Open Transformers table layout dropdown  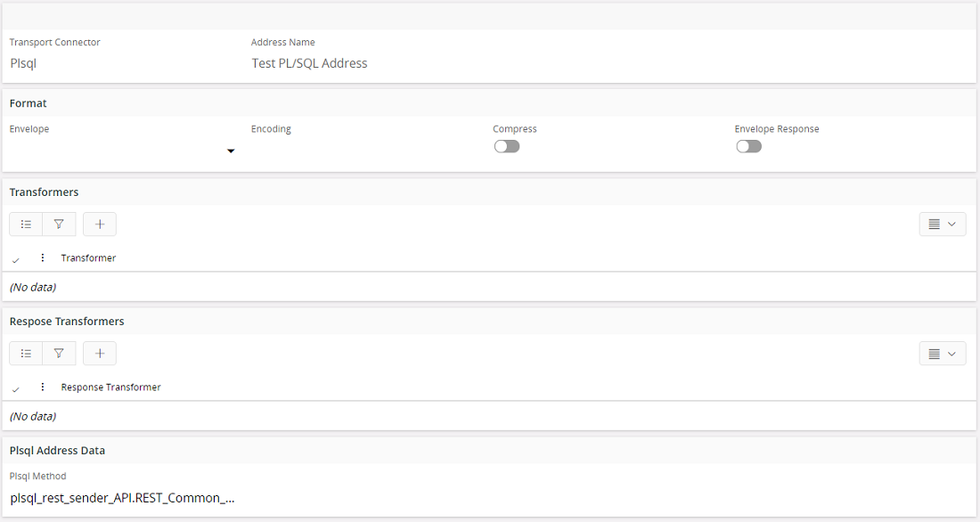click(943, 224)
